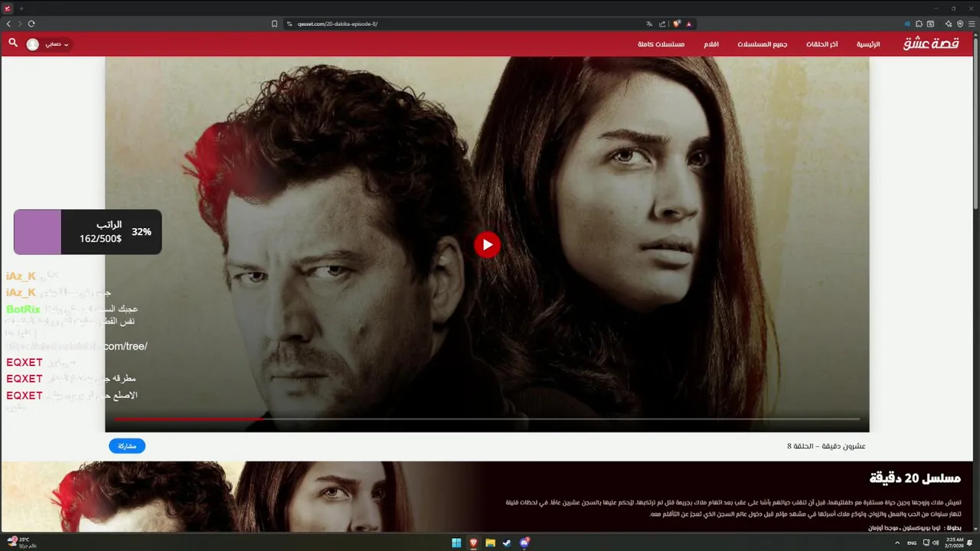Click the share page icon in address bar
This screenshot has height=551, width=980.
(662, 24)
